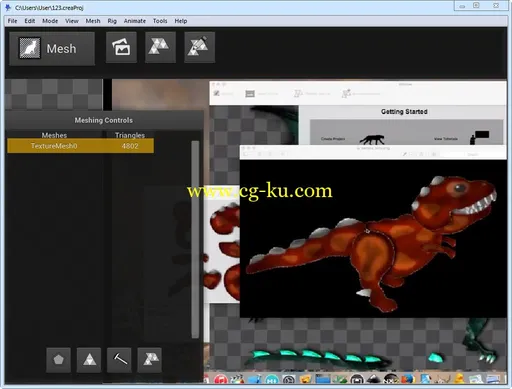This screenshot has height=389, width=512.
Task: Click View Tutorials in Getting Started window
Action: (446, 139)
